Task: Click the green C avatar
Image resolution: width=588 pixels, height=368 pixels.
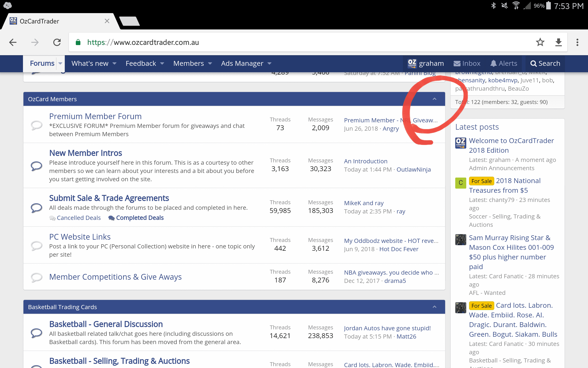Action: point(461,183)
